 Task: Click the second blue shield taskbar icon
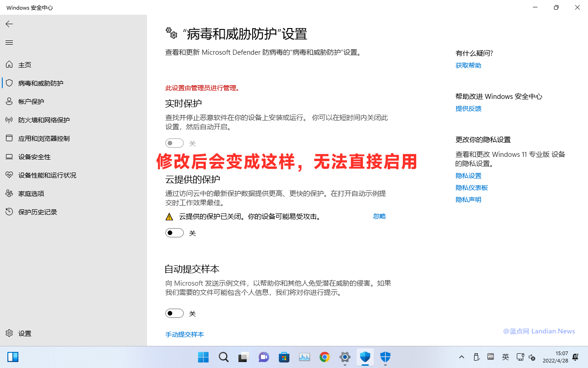[385, 357]
